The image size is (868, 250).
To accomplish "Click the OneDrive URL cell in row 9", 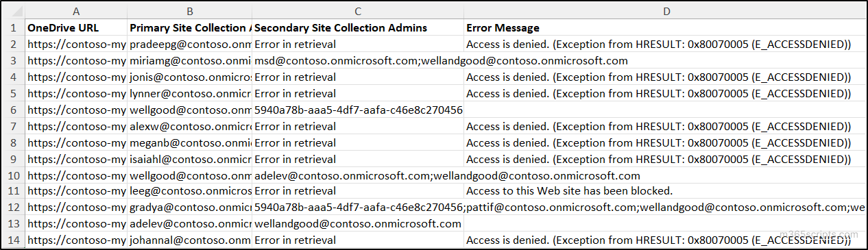I will click(75, 159).
